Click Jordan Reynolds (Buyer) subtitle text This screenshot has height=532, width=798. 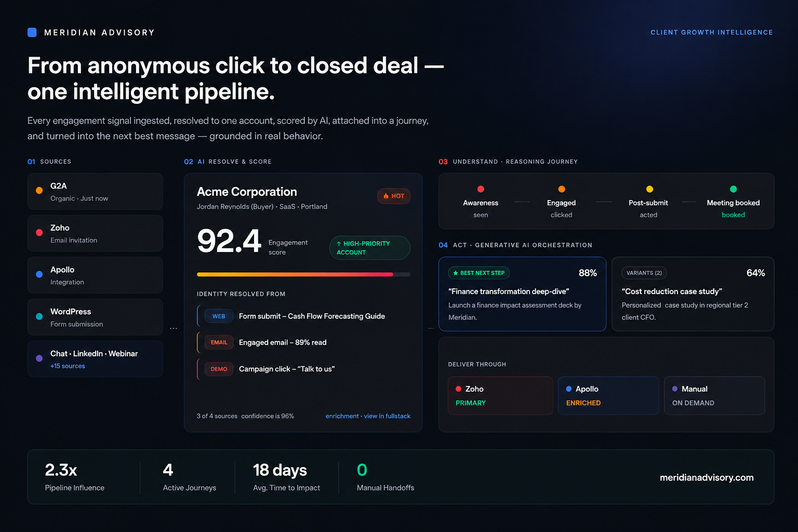pyautogui.click(x=235, y=206)
